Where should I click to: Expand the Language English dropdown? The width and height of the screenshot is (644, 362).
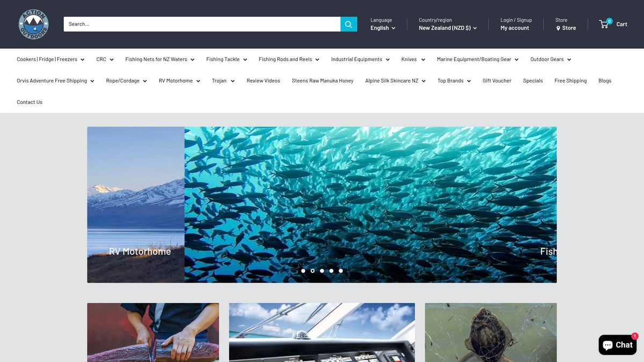(382, 27)
